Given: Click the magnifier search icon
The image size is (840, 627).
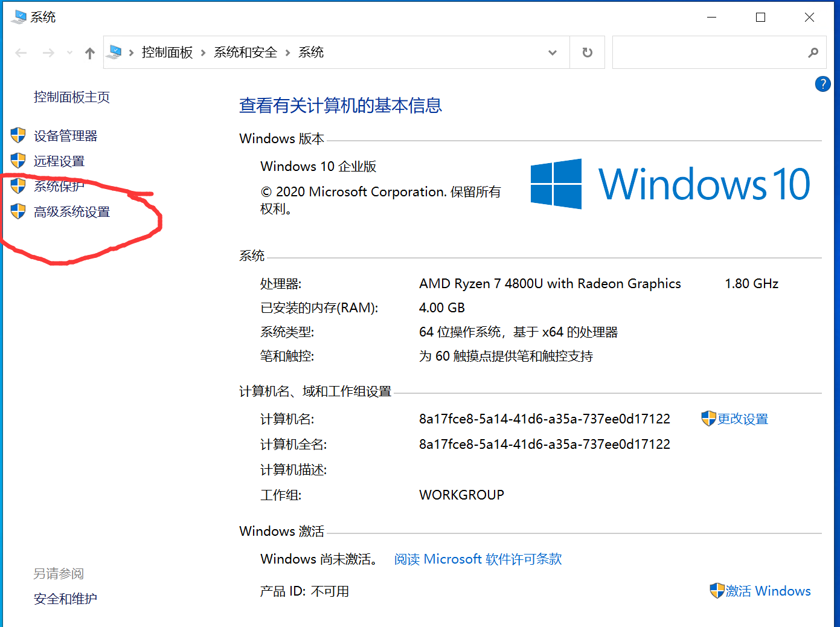Looking at the screenshot, I should coord(813,53).
